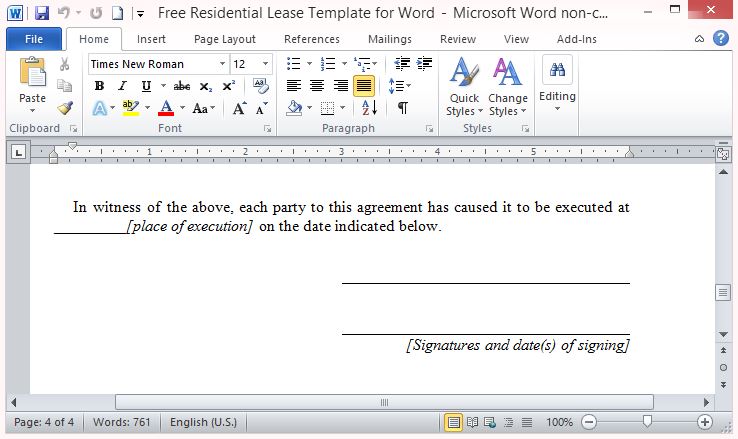Click the Decrease Indent icon

(x=402, y=64)
